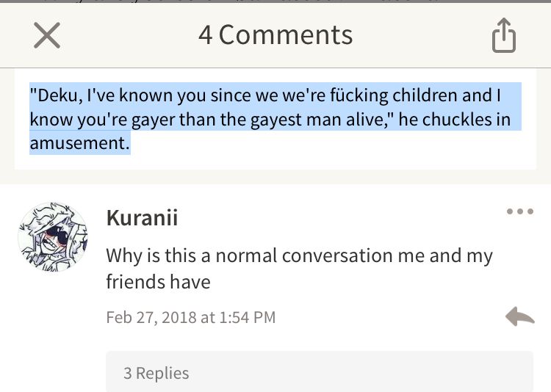
Task: Close the comments panel with the X
Action: 47,35
